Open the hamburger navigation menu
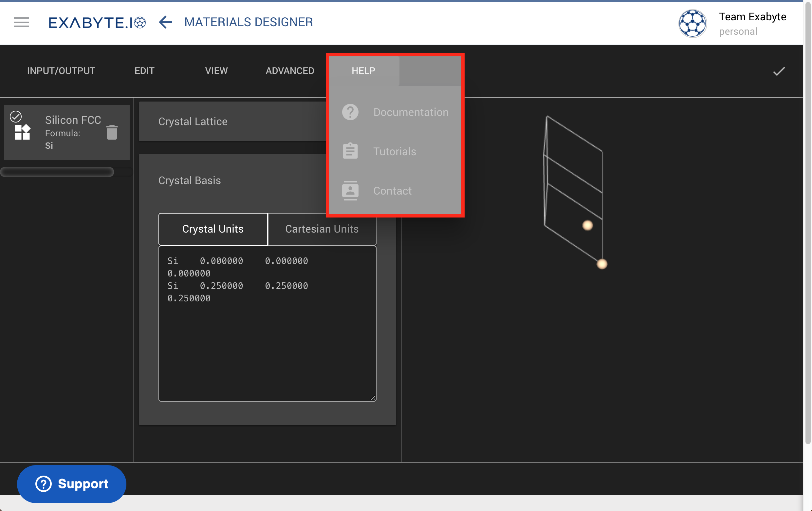The height and width of the screenshot is (511, 812). click(21, 22)
